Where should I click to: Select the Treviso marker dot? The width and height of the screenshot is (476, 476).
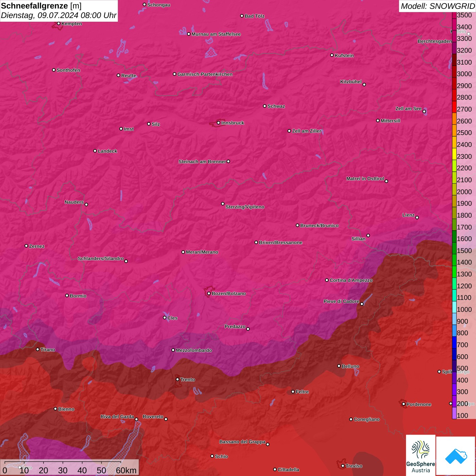point(343,466)
